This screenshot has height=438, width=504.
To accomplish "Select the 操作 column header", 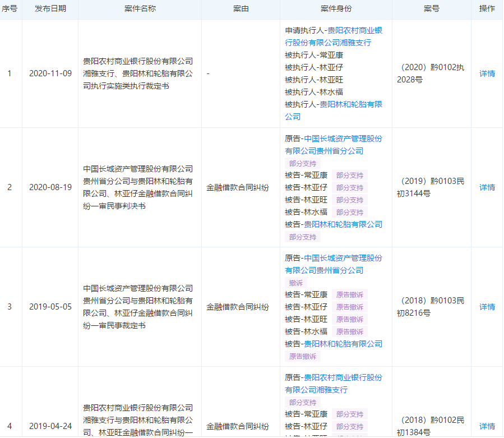I will tap(487, 8).
